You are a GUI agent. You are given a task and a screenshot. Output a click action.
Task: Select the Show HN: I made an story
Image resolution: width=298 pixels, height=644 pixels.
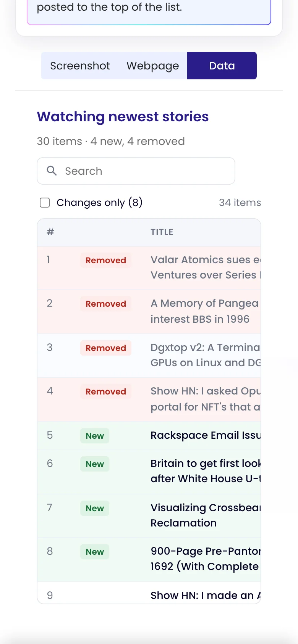click(206, 596)
